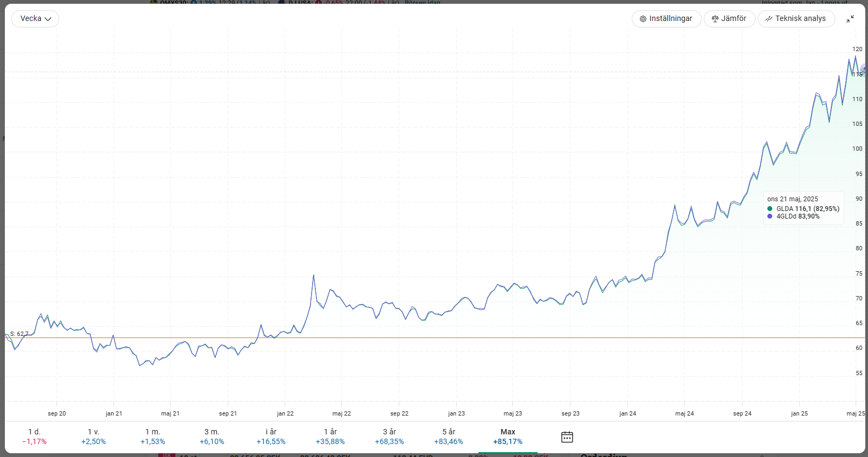This screenshot has height=457, width=868.
Task: Click the scale icon in Jämför
Action: click(715, 19)
